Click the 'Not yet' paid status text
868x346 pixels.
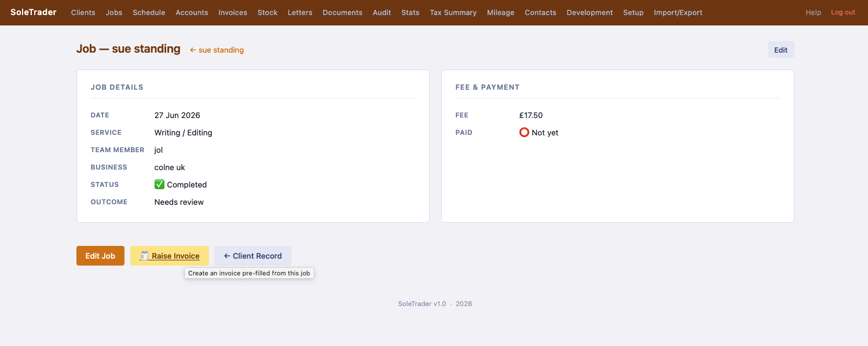click(545, 132)
